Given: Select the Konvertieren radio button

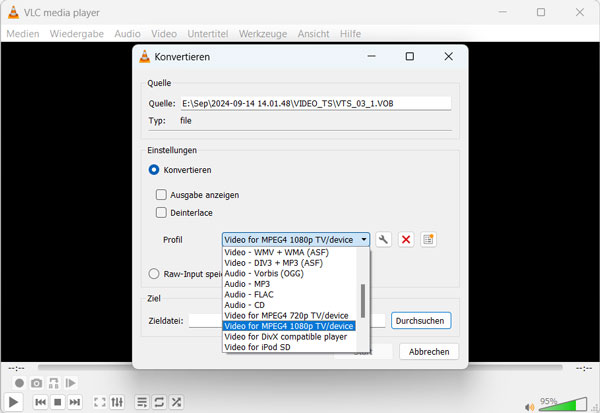Looking at the screenshot, I should pos(154,170).
